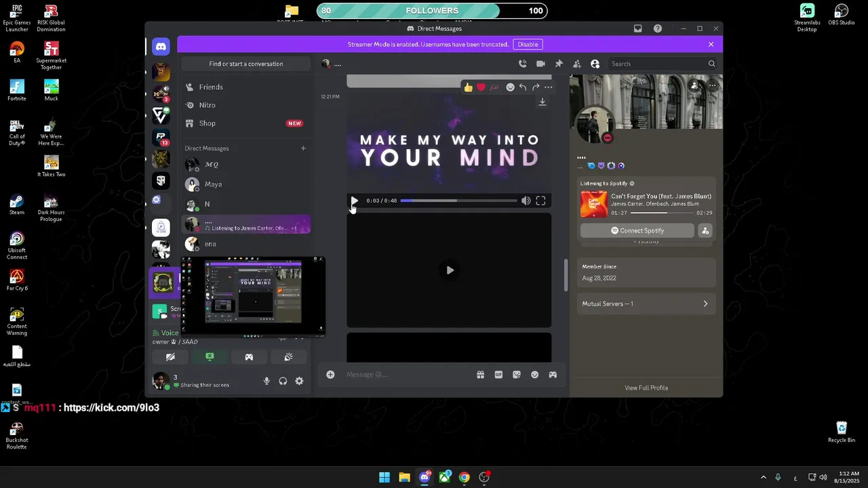
Task: Go to Discord home Direct Messages
Action: (161, 46)
